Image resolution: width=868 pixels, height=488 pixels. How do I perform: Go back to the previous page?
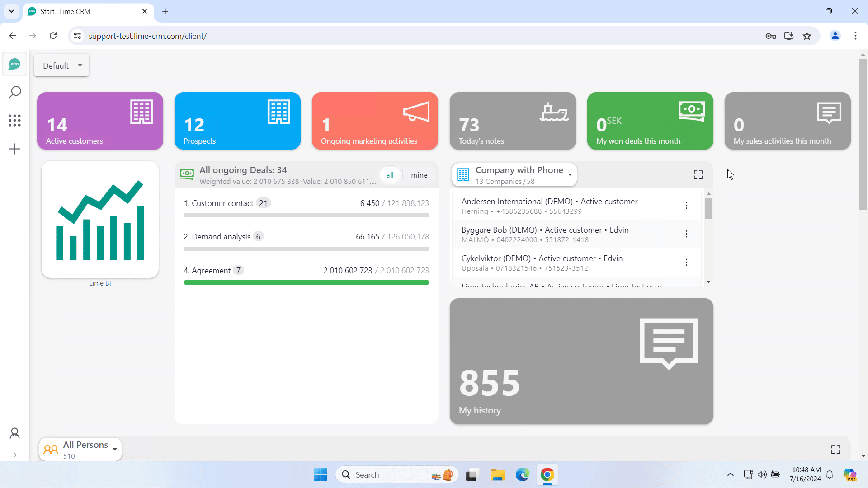[13, 36]
